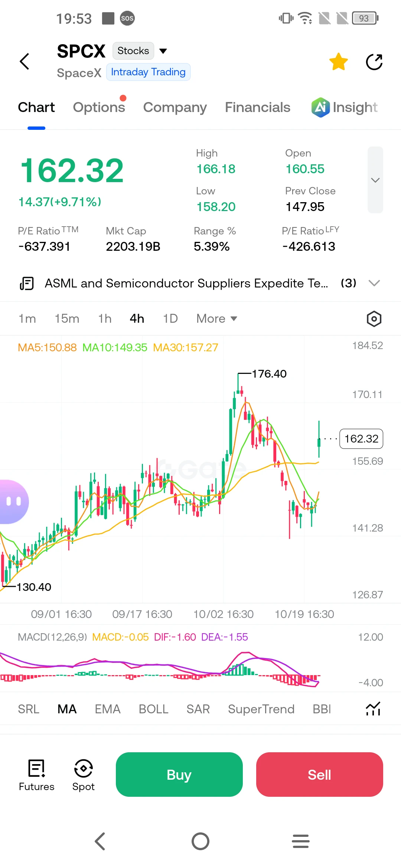Tap the Android recent apps button
The height and width of the screenshot is (868, 401).
point(301,841)
